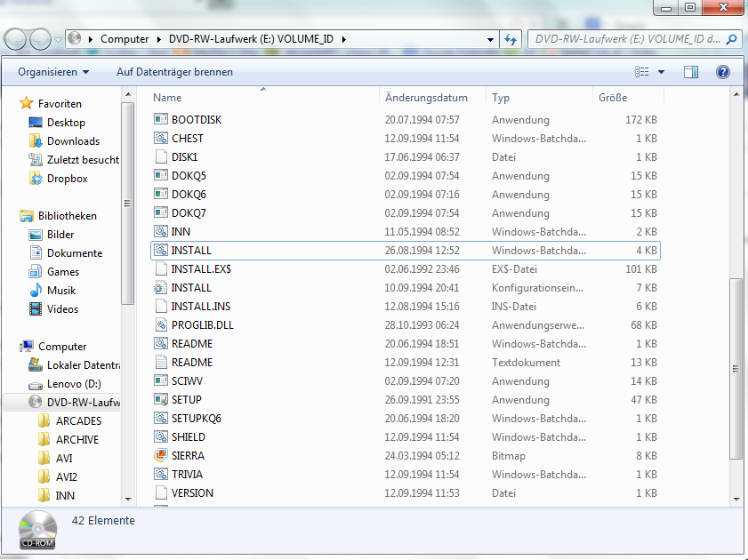
Task: Click Computer in the address breadcrumb
Action: [125, 39]
